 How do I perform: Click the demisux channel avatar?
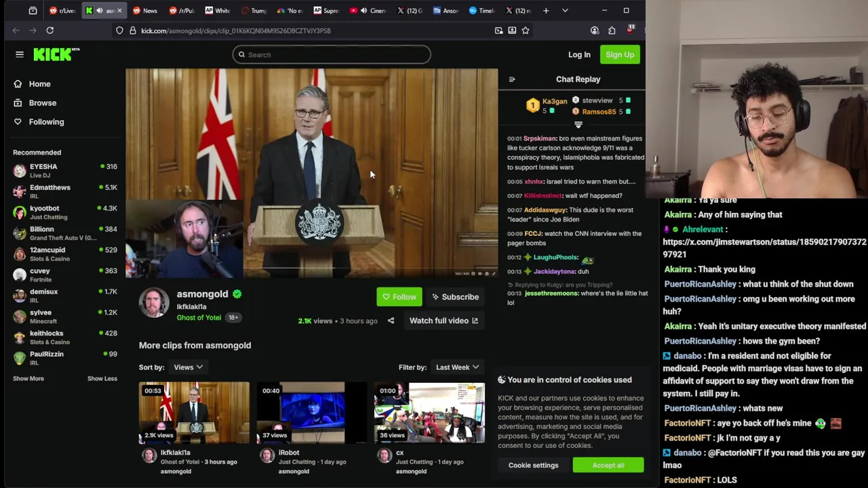20,296
